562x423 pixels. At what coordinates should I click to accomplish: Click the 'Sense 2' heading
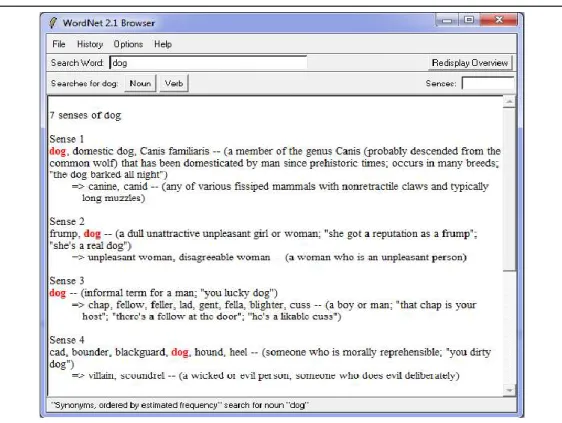[67, 221]
